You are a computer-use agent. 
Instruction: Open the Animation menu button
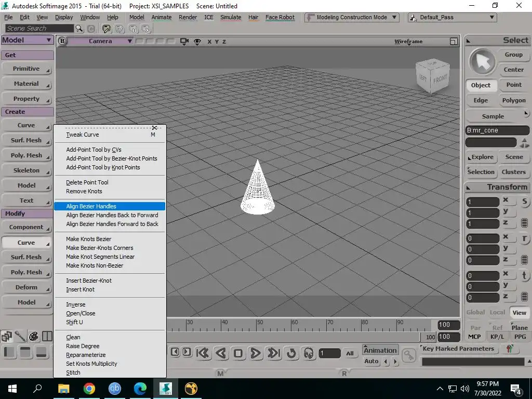pyautogui.click(x=380, y=351)
